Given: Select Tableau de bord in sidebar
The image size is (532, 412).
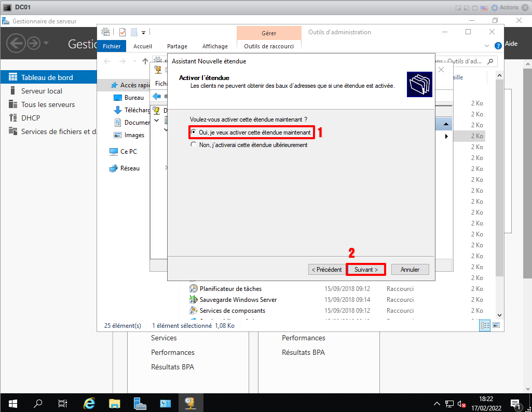Looking at the screenshot, I should coord(47,77).
